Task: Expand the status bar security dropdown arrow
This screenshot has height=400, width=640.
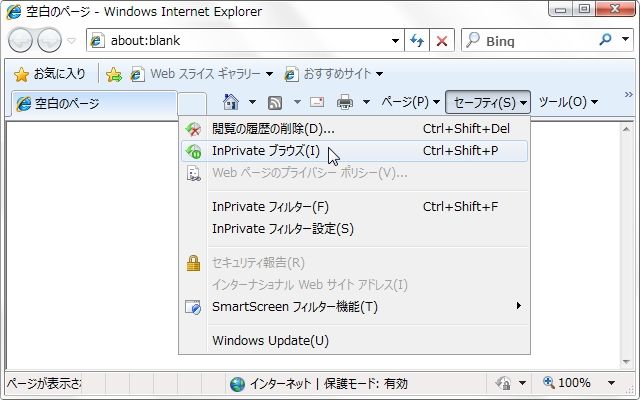Action: (522, 383)
